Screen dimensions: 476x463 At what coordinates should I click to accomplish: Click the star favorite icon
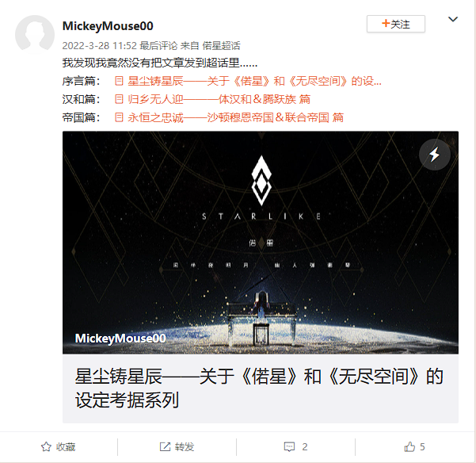click(46, 446)
